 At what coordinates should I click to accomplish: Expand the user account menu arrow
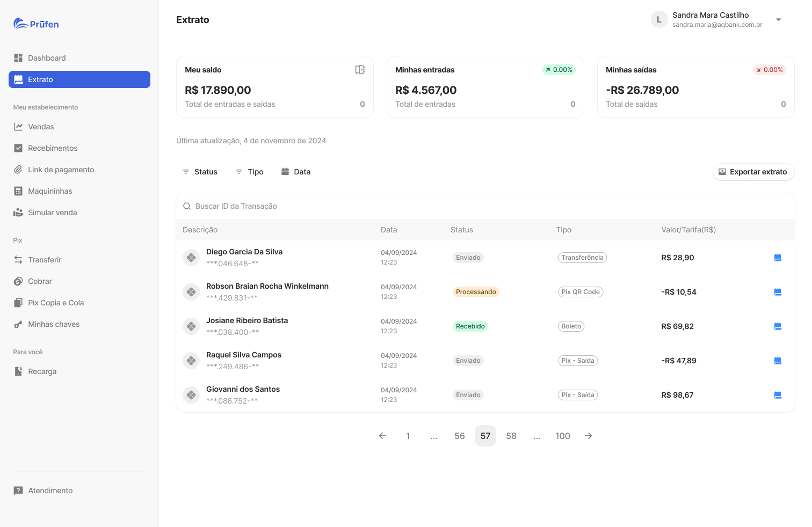tap(779, 20)
